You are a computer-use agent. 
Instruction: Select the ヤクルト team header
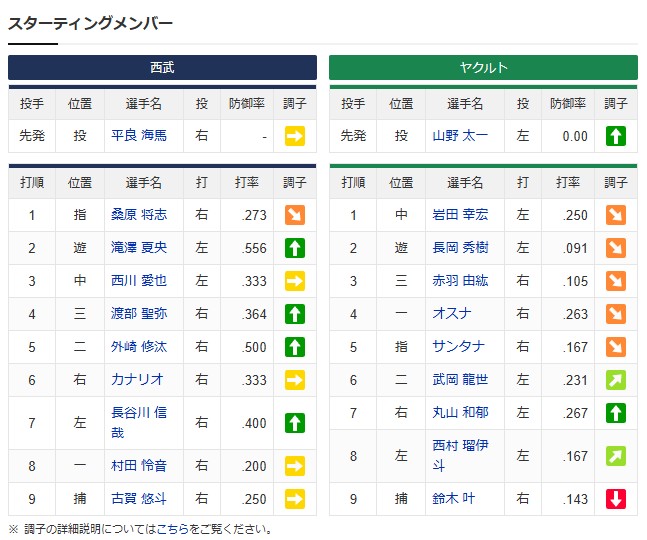tap(483, 68)
